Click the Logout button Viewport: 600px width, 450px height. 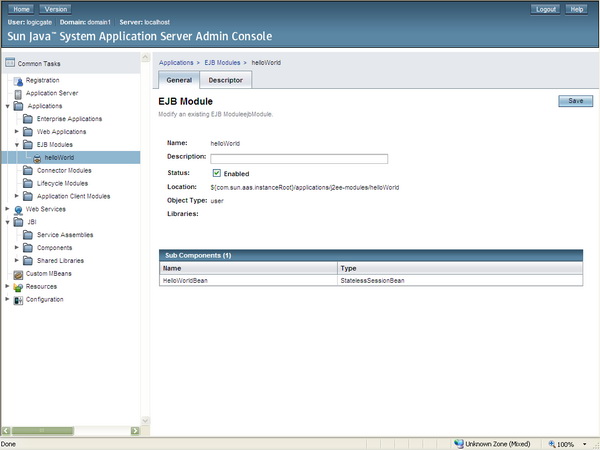pyautogui.click(x=545, y=9)
